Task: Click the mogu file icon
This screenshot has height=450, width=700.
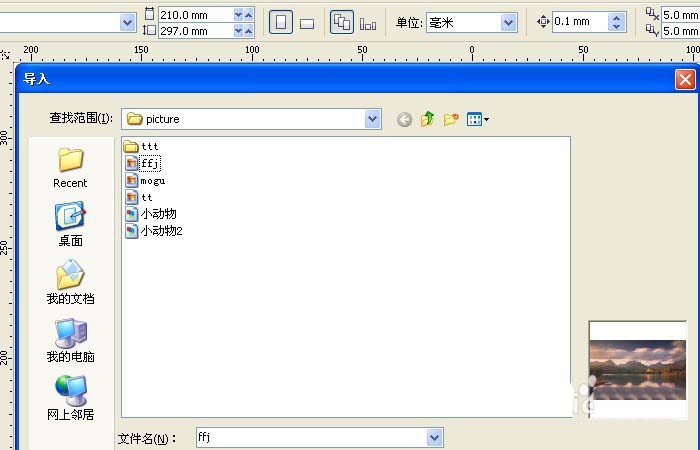Action: [131, 180]
